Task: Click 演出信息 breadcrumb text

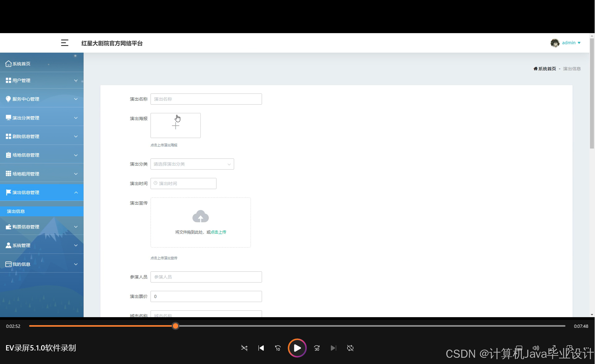Action: (x=572, y=69)
